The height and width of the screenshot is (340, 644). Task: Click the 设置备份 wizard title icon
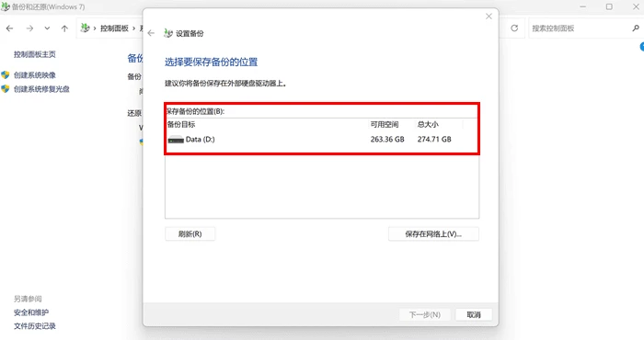pyautogui.click(x=168, y=33)
